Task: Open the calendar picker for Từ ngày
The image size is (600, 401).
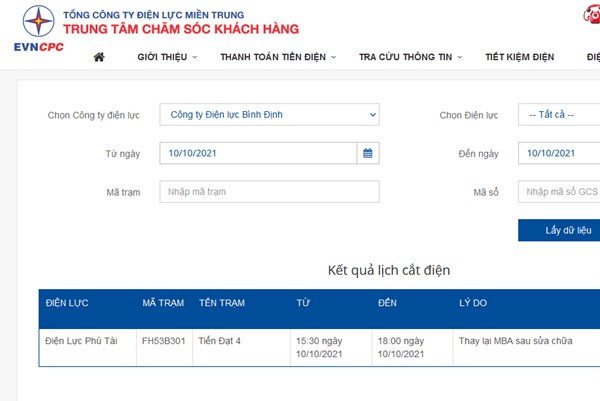Action: (x=368, y=153)
